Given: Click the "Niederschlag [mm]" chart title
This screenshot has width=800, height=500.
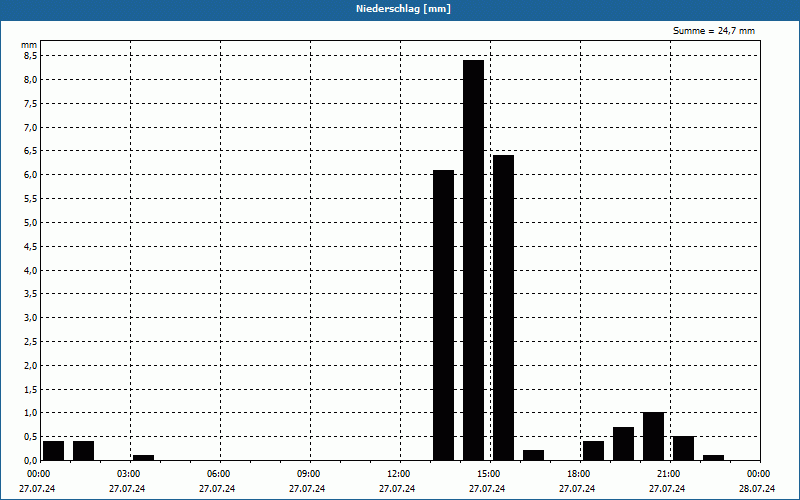Looking at the screenshot, I should pos(403,9).
